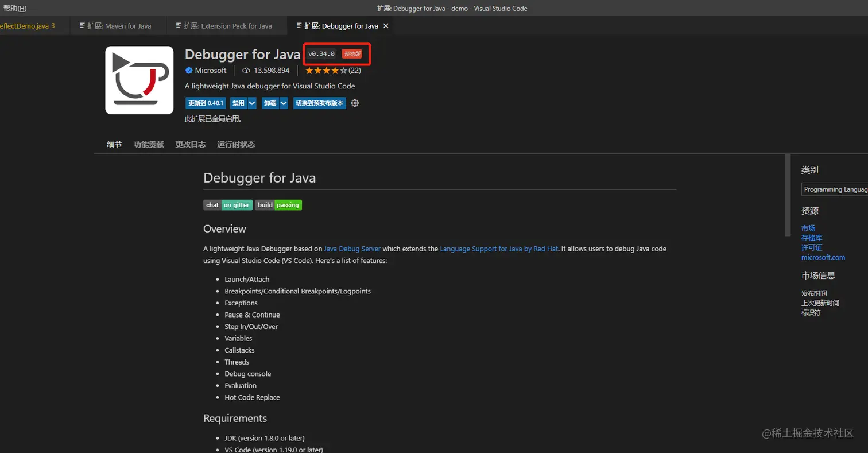Open the 帮助(H) menu
This screenshot has width=868, height=453.
15,8
